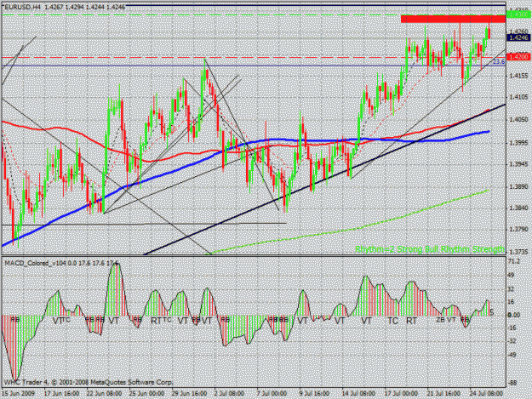Click the 1.3790 price axis value
Screen dimensions: 532x399
(x=518, y=230)
